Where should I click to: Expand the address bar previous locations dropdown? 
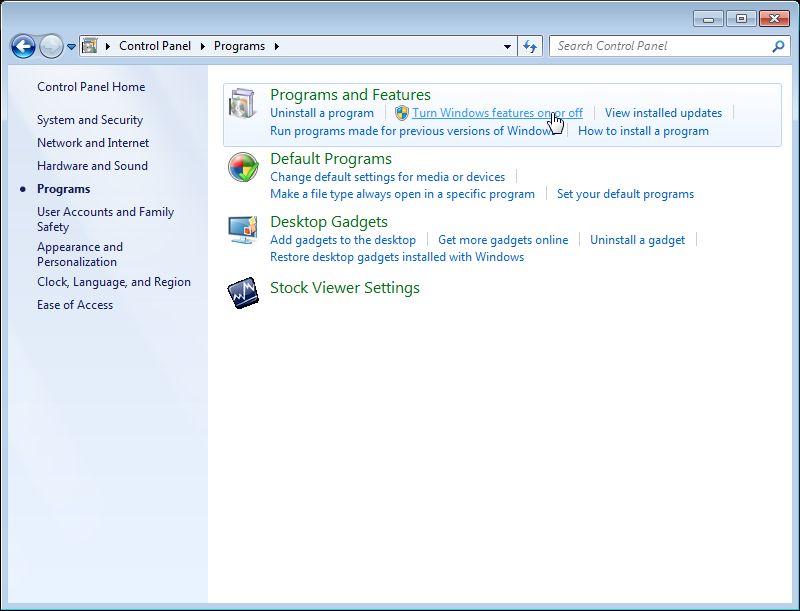pos(508,47)
